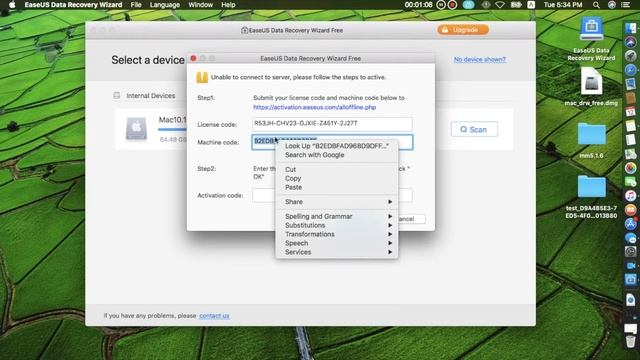Click the Mac10.1 hard drive icon
The width and height of the screenshot is (640, 360).
(x=136, y=128)
